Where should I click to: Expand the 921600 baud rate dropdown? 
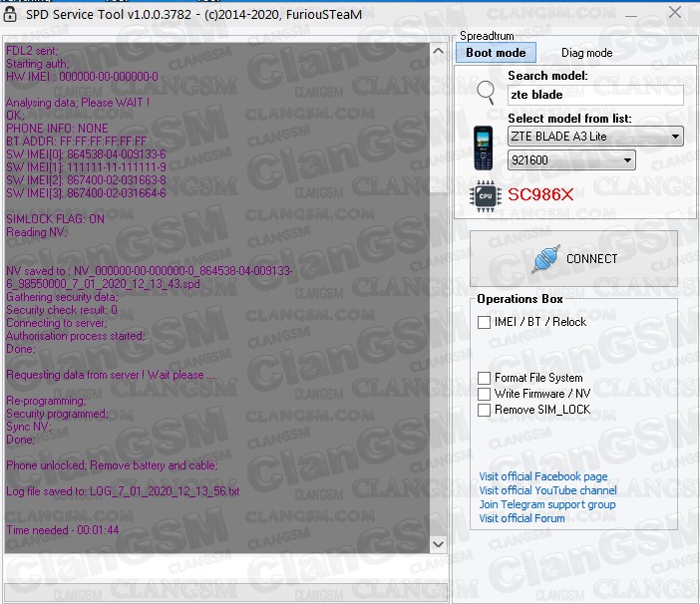pyautogui.click(x=571, y=160)
